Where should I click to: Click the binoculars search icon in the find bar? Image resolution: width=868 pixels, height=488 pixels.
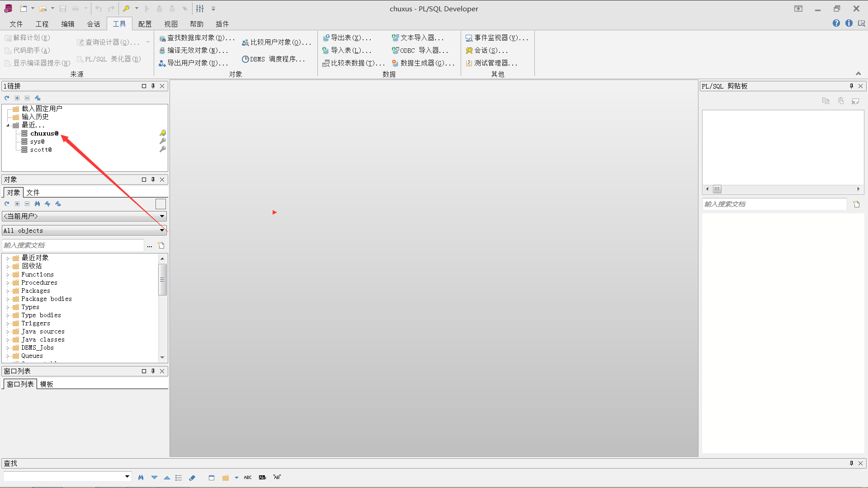141,478
